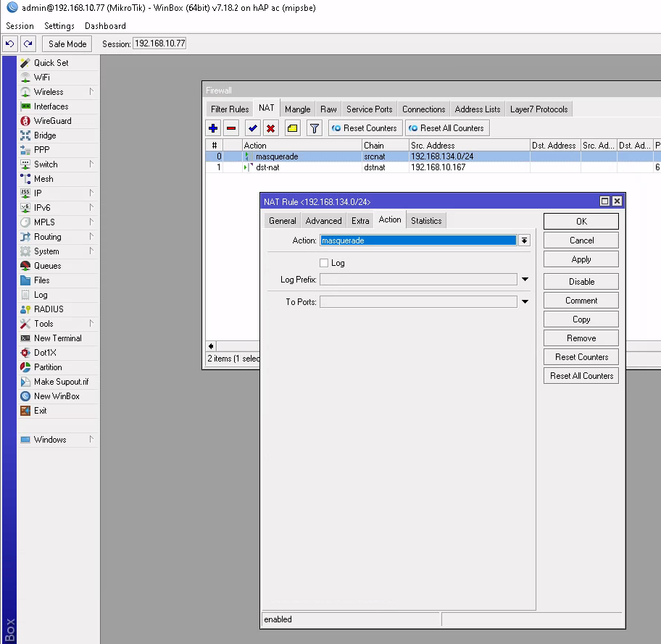Expand the Switch submenu
This screenshot has width=661, height=644.
coord(91,164)
